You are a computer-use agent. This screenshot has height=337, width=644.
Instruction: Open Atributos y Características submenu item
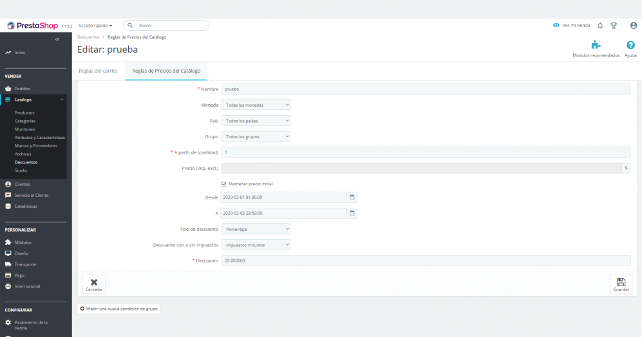click(x=40, y=138)
